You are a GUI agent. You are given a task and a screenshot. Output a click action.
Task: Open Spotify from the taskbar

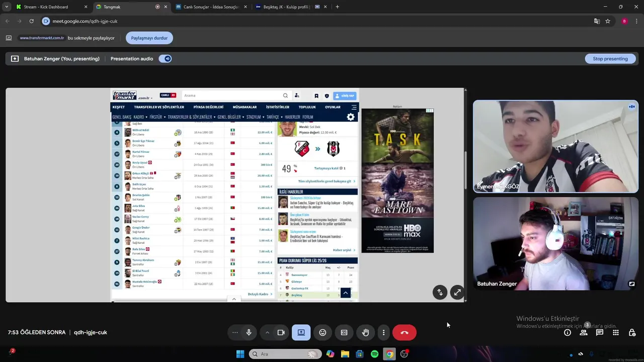[374, 354]
